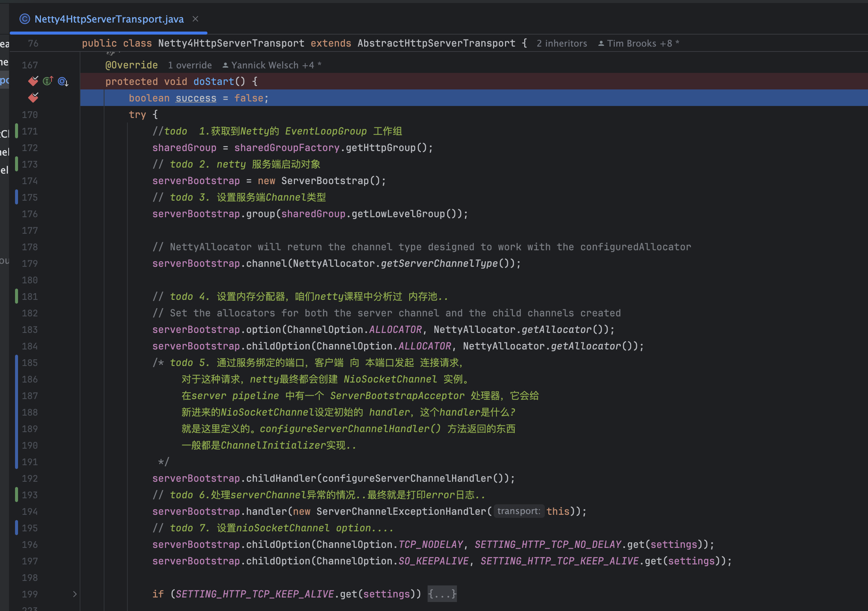Viewport: 868px width, 611px height.
Task: Click the blue overridden-method gutter icon
Action: click(x=63, y=81)
